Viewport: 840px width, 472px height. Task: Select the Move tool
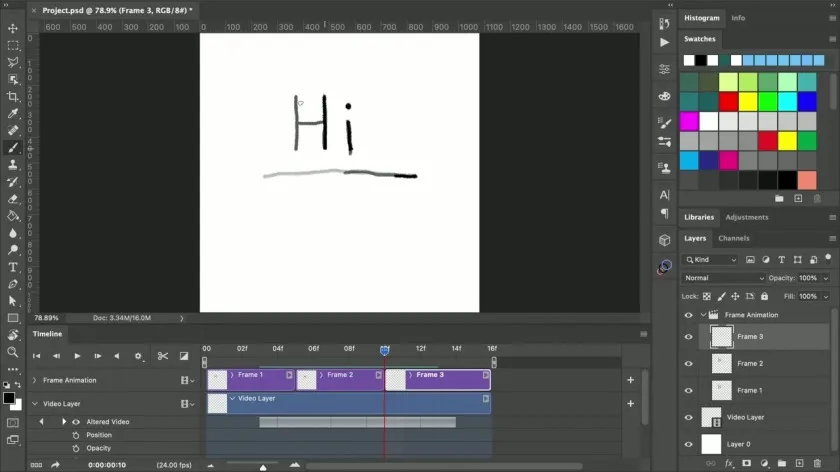click(x=13, y=28)
